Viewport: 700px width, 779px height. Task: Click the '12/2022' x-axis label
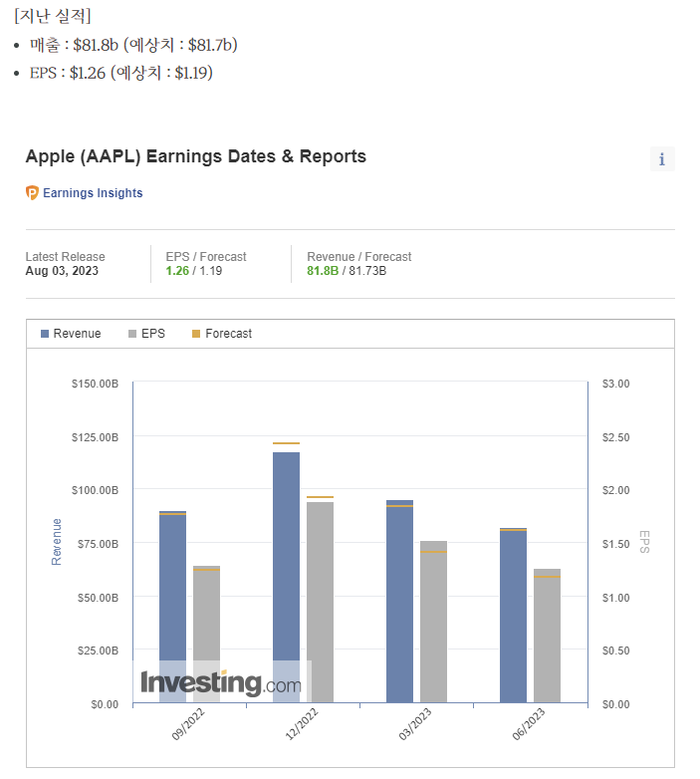tap(302, 724)
